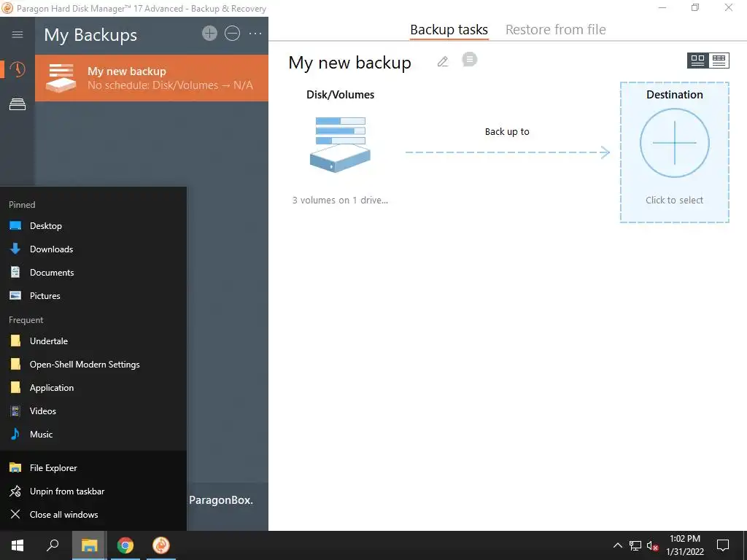Click the 'My new backup' title heading
The height and width of the screenshot is (560, 747).
(x=349, y=63)
